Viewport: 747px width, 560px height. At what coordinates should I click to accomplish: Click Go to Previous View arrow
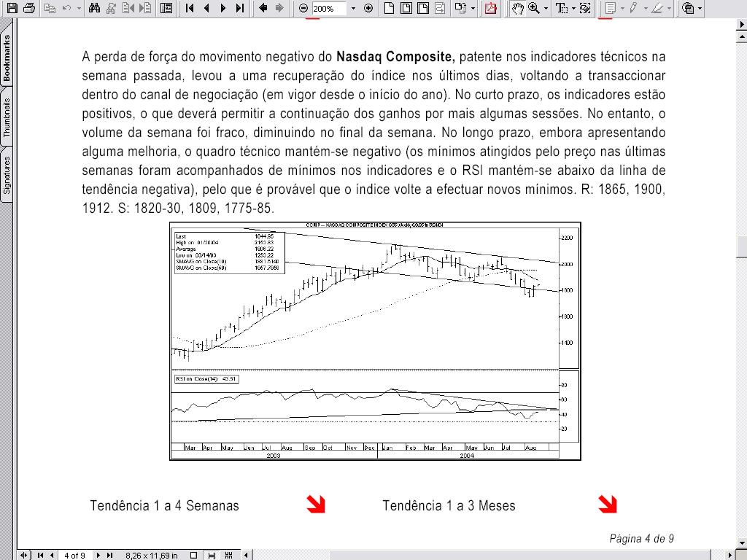[263, 7]
